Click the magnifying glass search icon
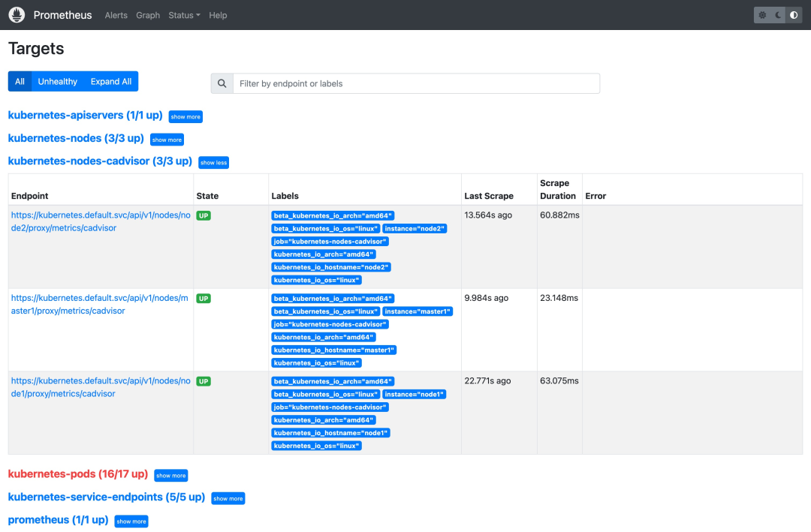Viewport: 811px width, 532px height. pyautogui.click(x=222, y=83)
